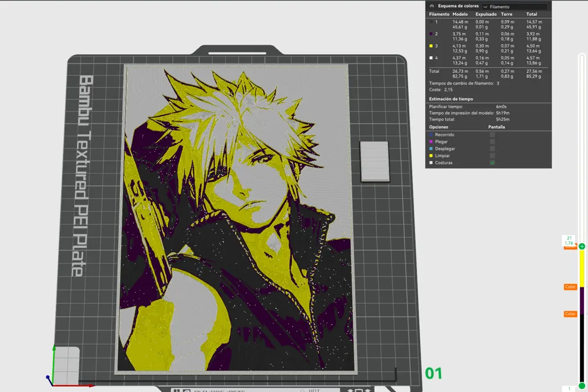The image size is (588, 392).
Task: Click the Tiempos de cambio de filamento row
Action: 465,83
